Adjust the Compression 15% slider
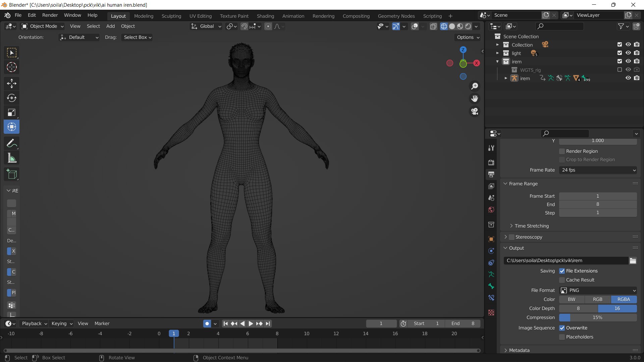 tap(598, 317)
